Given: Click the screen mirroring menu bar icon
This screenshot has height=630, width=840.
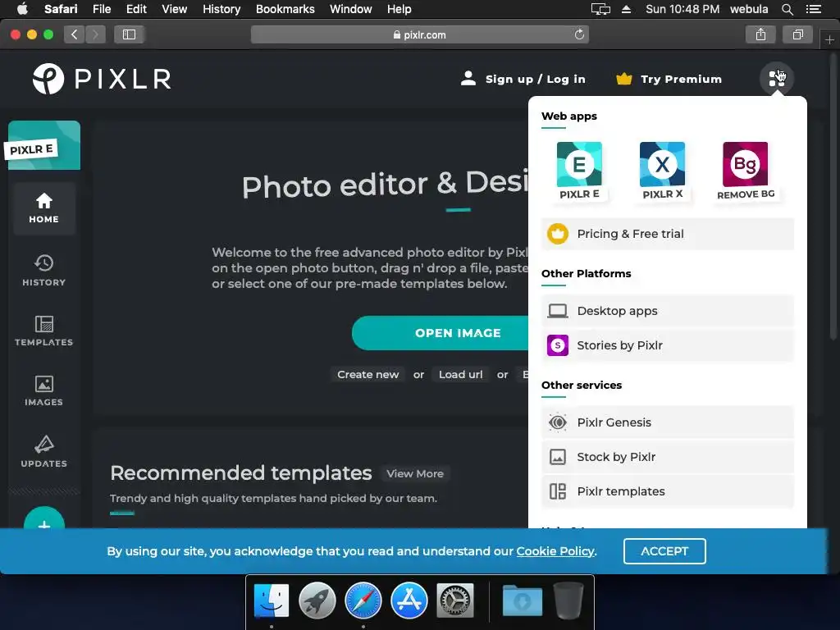Looking at the screenshot, I should click(600, 9).
